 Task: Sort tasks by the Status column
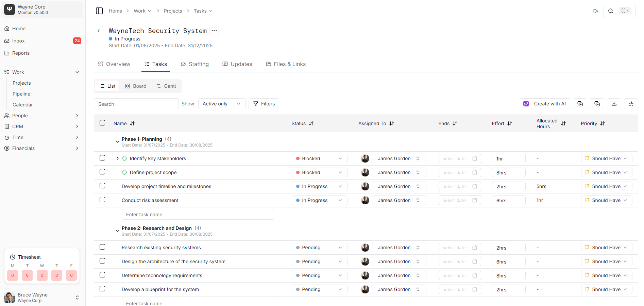[311, 123]
